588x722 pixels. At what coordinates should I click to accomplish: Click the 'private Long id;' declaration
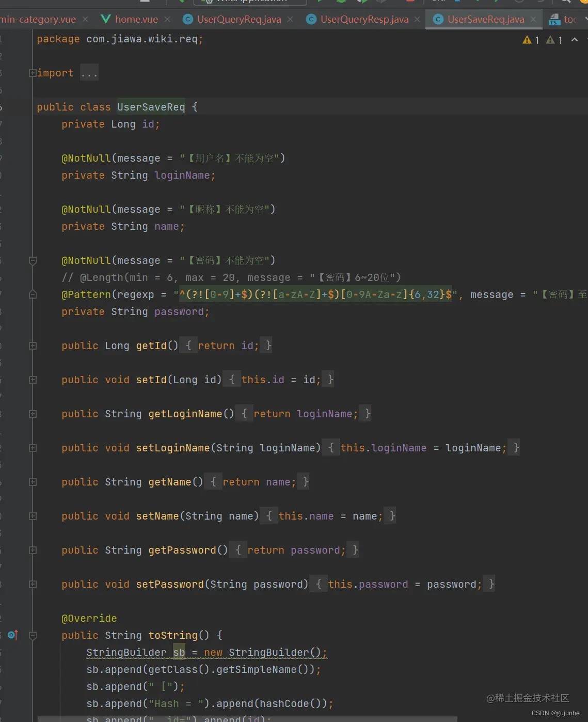coord(110,124)
